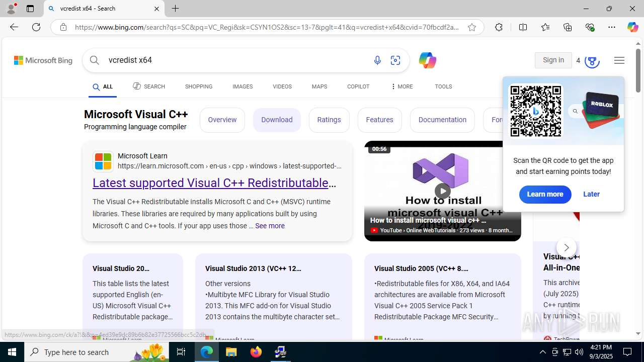Screen dimensions: 644x362
Task: Select the Documentation chip
Action: [x=442, y=120]
